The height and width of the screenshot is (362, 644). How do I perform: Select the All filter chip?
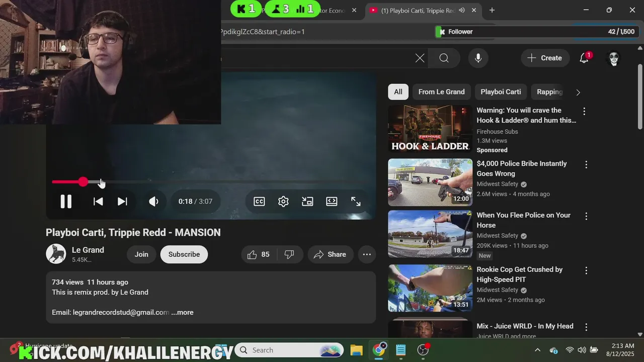point(398,92)
